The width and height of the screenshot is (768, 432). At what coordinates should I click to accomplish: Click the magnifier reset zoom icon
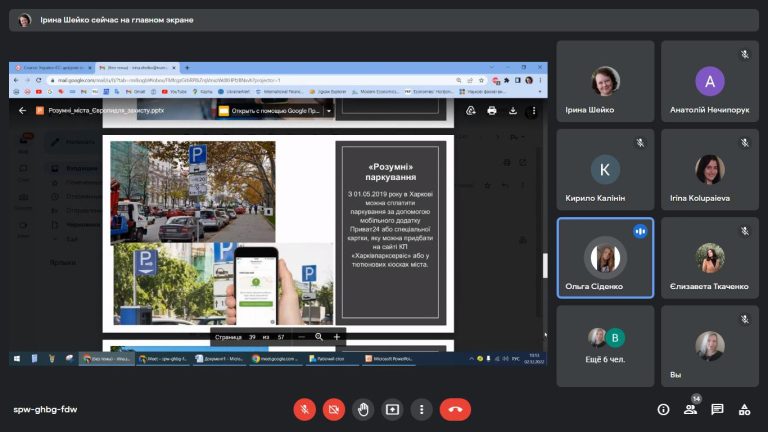[319, 337]
